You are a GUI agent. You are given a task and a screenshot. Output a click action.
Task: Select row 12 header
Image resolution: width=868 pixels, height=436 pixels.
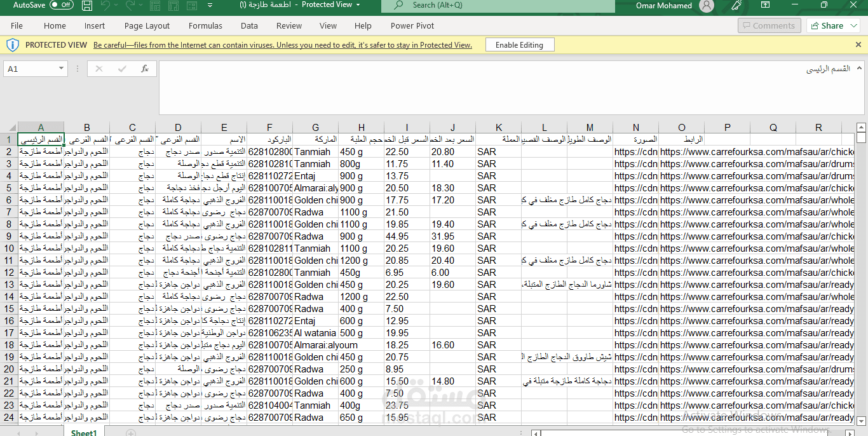9,273
